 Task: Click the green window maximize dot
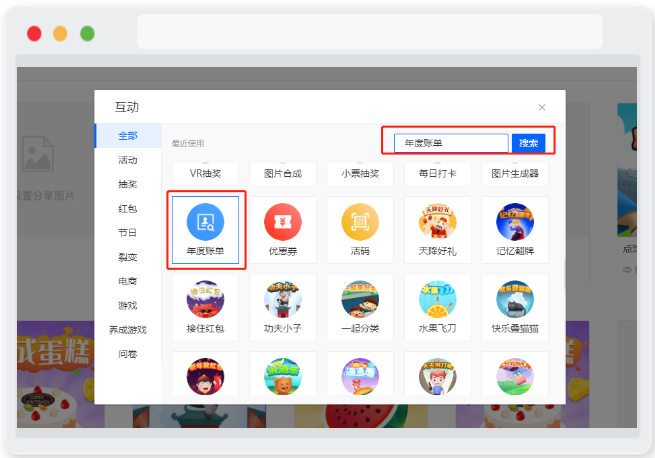(x=87, y=33)
